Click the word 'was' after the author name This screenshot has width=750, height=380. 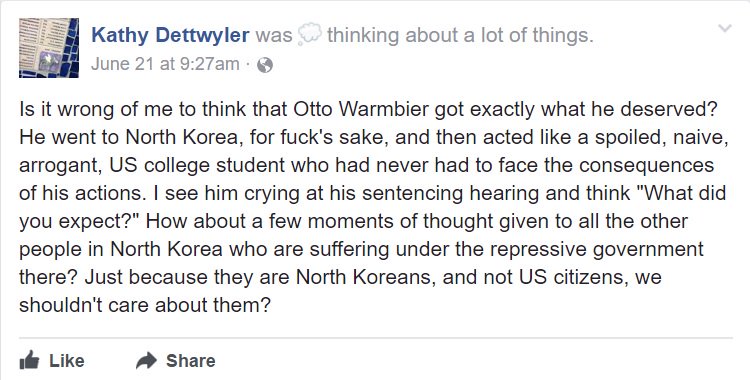(x=274, y=35)
